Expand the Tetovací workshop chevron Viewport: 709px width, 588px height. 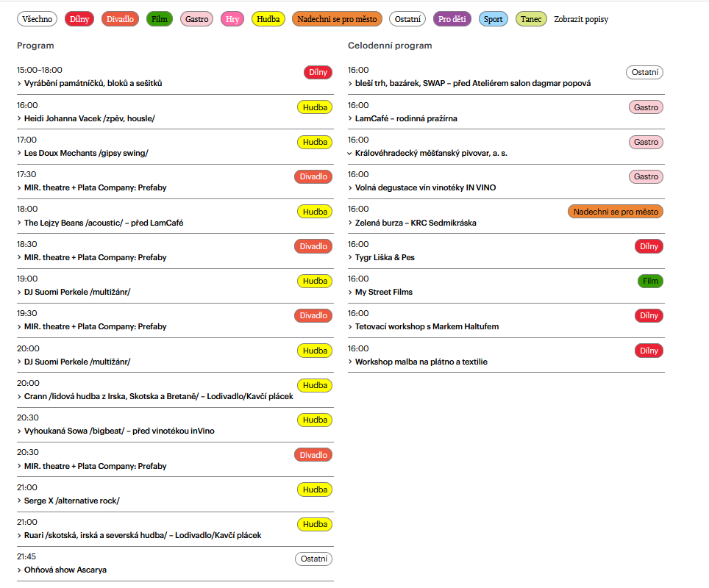(350, 327)
